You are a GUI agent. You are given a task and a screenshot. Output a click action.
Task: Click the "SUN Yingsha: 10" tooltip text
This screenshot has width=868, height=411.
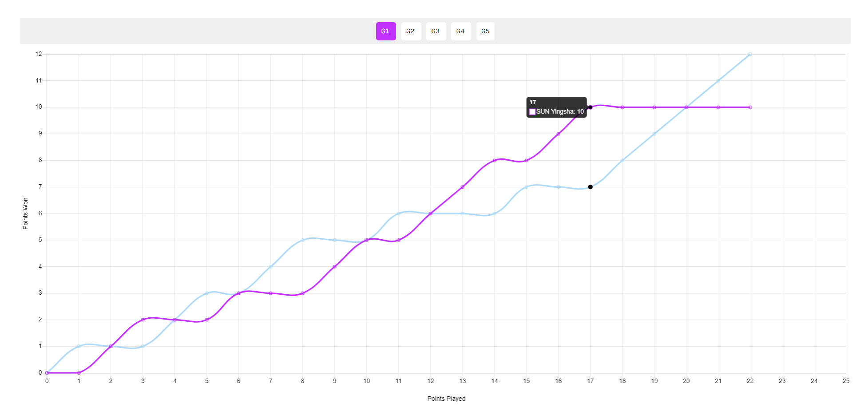(x=560, y=112)
